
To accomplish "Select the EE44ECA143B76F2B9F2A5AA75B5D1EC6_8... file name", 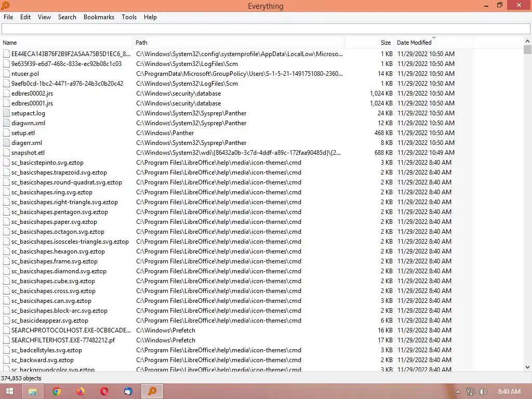I will pos(71,54).
